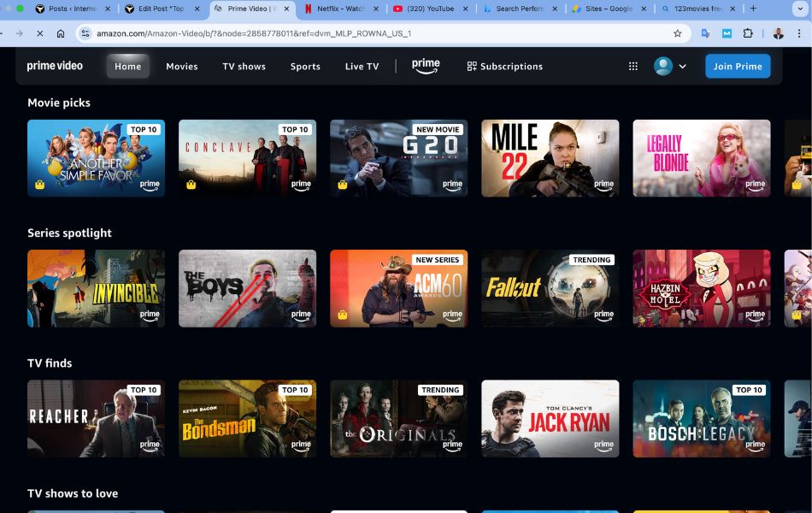Open the Google Translate icon in toolbar
This screenshot has width=812, height=513.
[705, 33]
